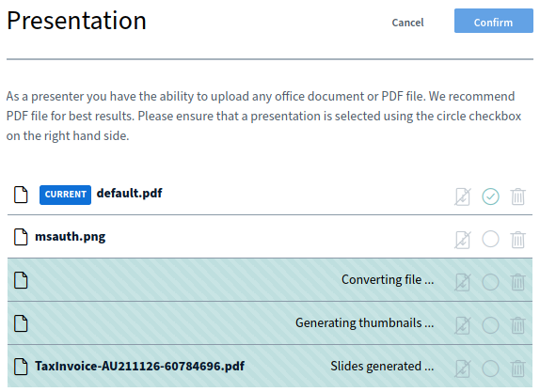Delete msauth.png with its trash icon
The image size is (540, 392).
[518, 240]
